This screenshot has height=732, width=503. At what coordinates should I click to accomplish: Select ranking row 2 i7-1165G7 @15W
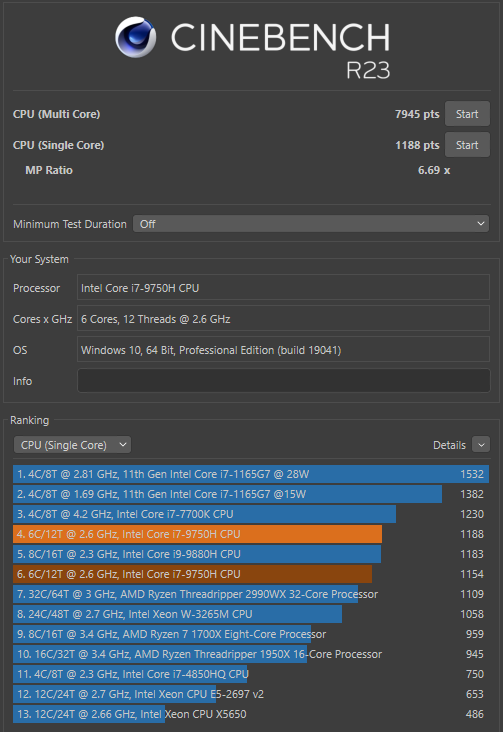tap(251, 494)
